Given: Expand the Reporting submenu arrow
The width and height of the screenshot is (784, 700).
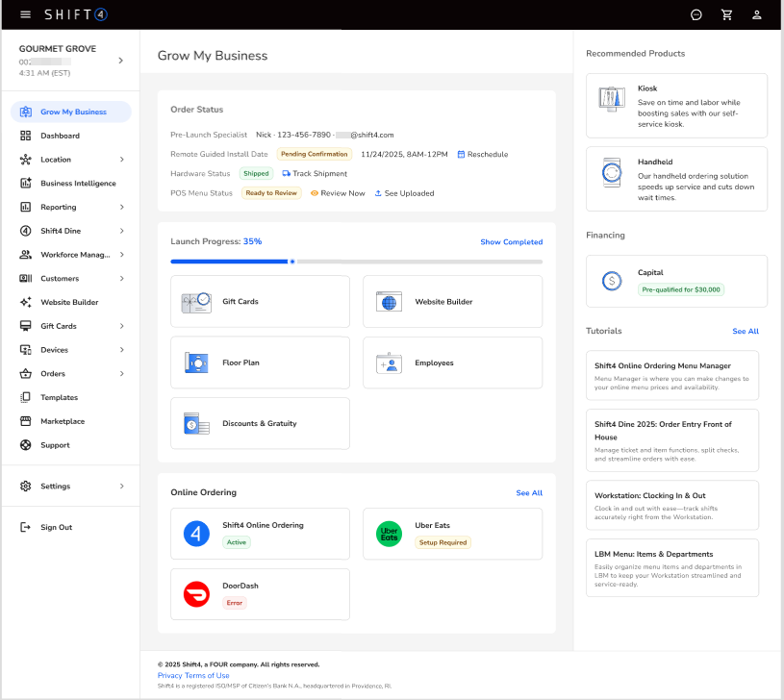Looking at the screenshot, I should pyautogui.click(x=122, y=207).
